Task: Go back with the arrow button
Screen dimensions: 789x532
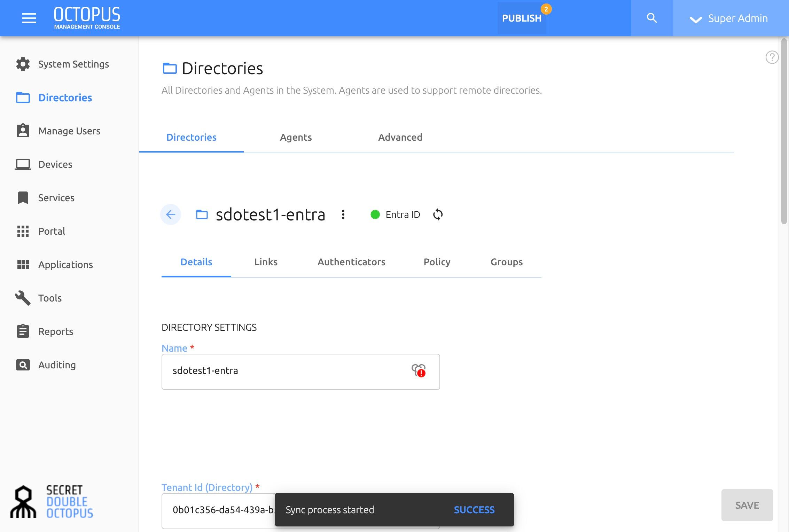Action: click(171, 214)
